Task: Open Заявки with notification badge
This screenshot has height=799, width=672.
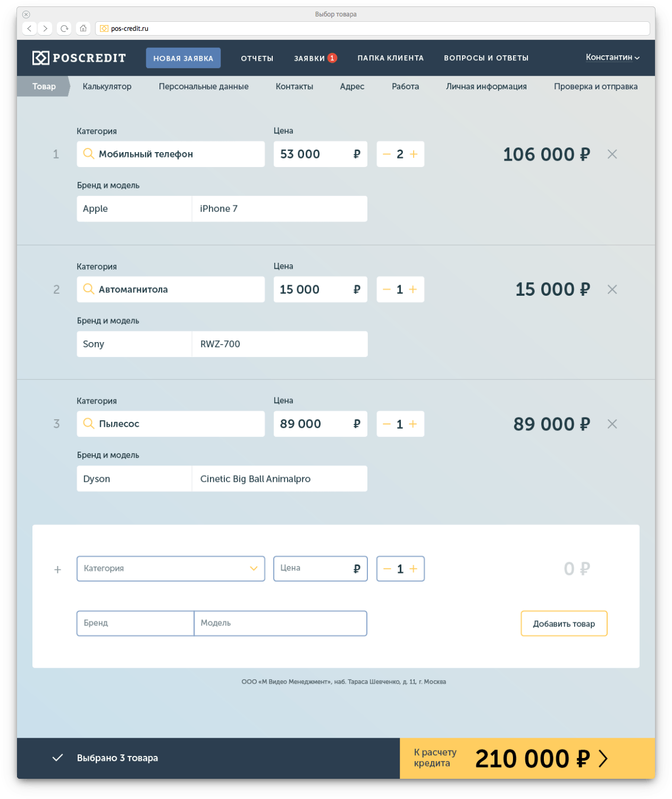Action: (315, 59)
